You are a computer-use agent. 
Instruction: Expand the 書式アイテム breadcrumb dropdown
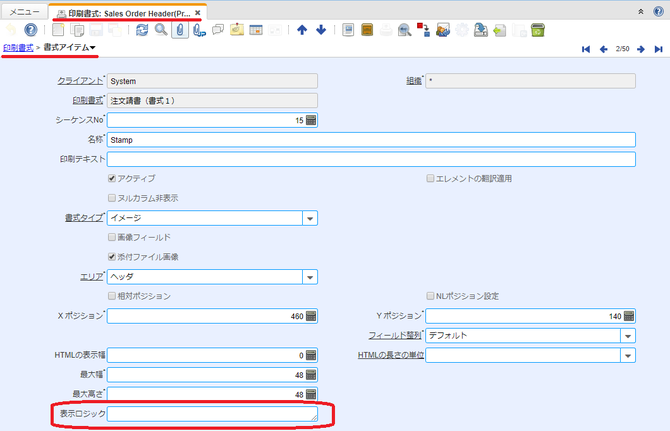coord(93,48)
